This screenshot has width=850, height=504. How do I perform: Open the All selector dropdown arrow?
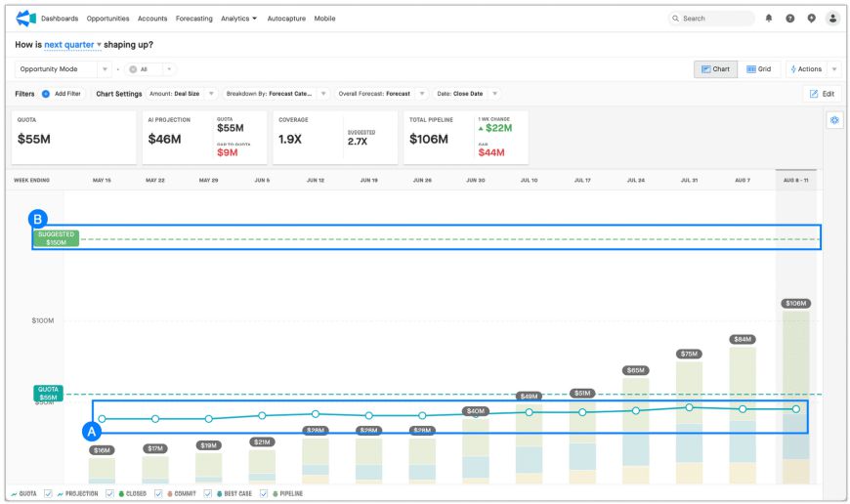click(169, 69)
